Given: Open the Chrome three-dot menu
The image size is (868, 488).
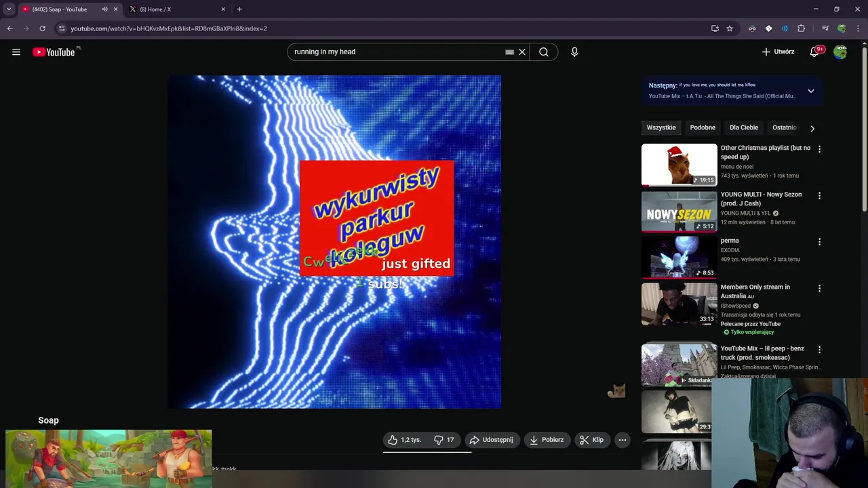Looking at the screenshot, I should click(x=858, y=28).
